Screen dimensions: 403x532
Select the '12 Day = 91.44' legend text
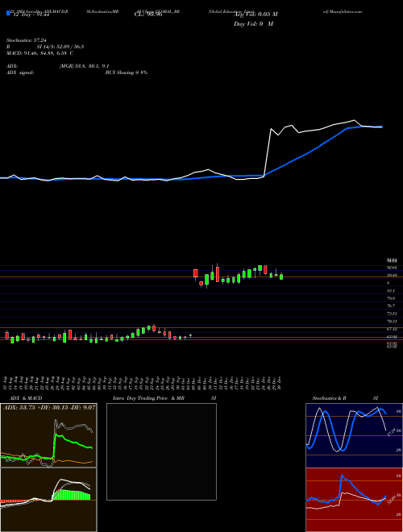click(x=31, y=15)
